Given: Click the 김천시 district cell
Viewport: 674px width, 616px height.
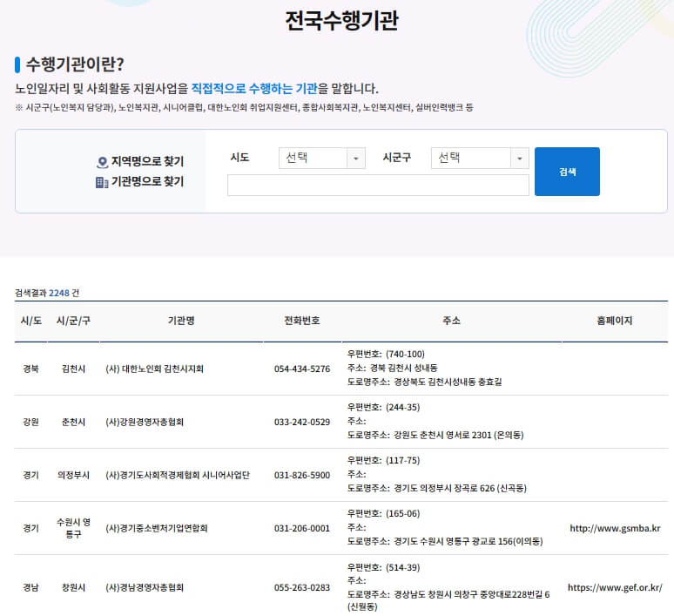Looking at the screenshot, I should click(73, 369).
